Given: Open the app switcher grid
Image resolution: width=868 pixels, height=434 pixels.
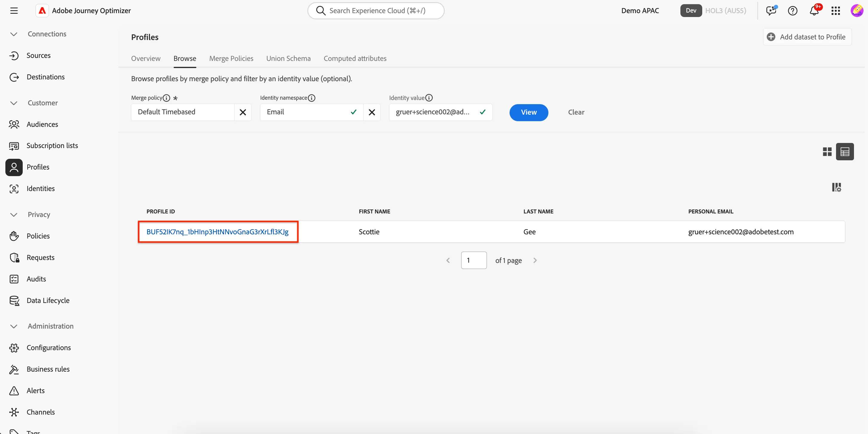Looking at the screenshot, I should [x=836, y=11].
